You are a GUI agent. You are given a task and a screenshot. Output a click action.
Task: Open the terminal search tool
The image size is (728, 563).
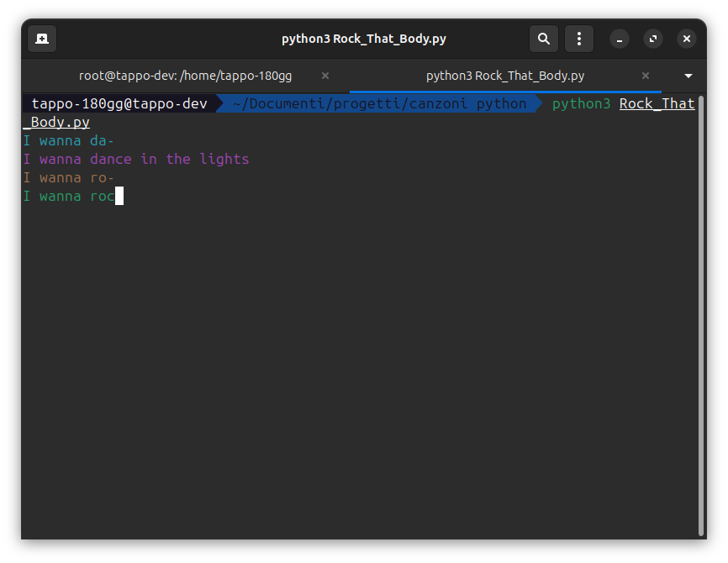[544, 39]
